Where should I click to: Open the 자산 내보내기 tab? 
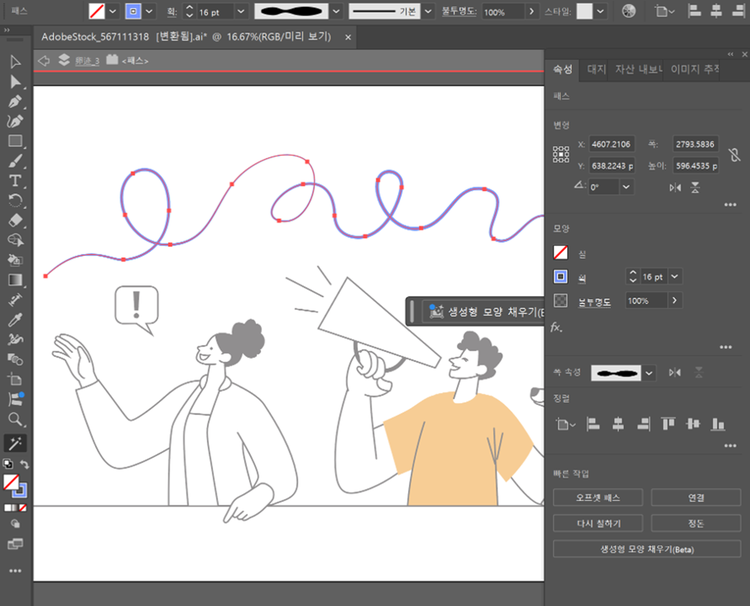coord(638,69)
